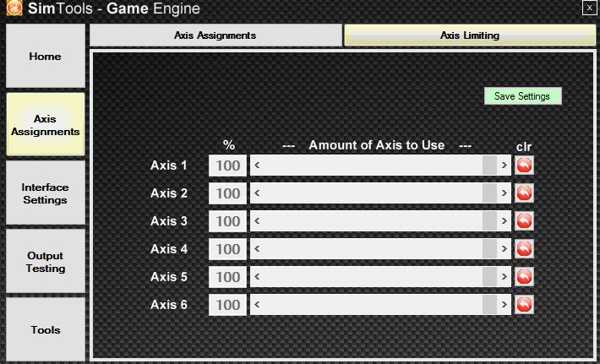
Task: Decrease Axis 1 with the left arrow
Action: (257, 166)
